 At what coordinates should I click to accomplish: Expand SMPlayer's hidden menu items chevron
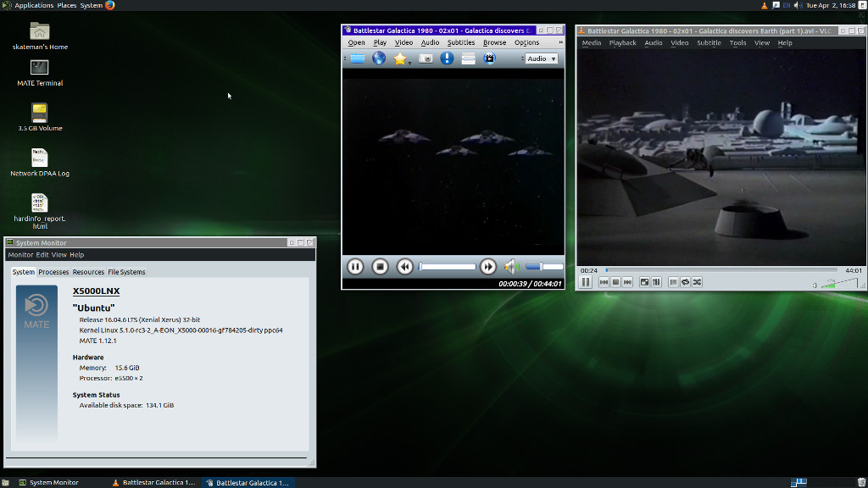[x=560, y=42]
